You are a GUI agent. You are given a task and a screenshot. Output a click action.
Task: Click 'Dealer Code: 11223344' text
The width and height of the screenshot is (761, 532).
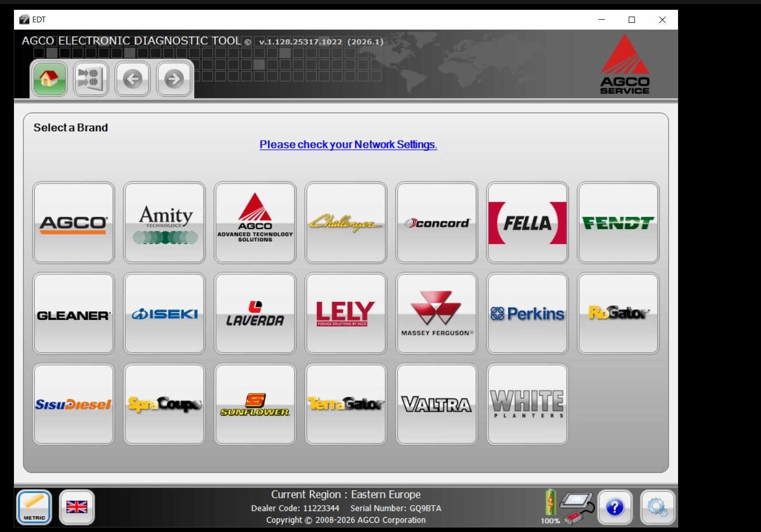pos(295,508)
